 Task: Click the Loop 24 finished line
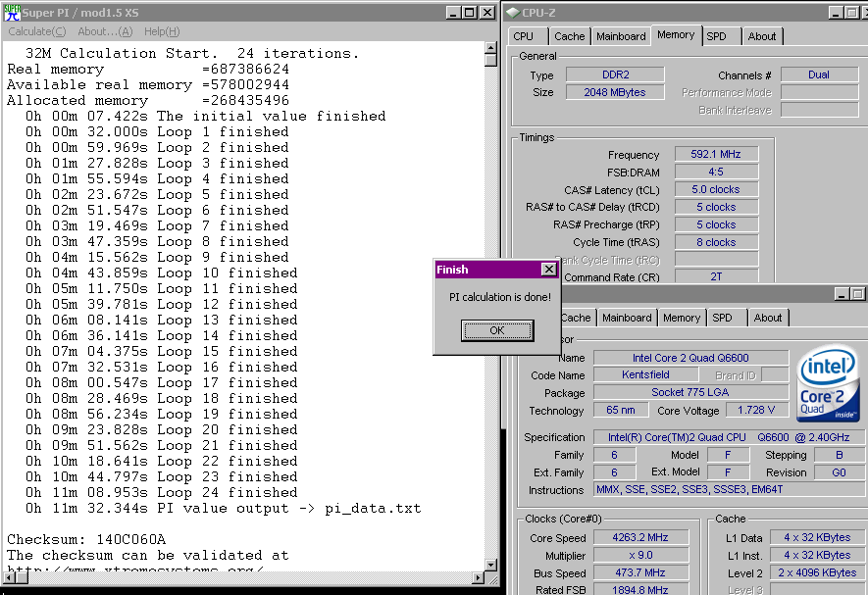[x=162, y=493]
